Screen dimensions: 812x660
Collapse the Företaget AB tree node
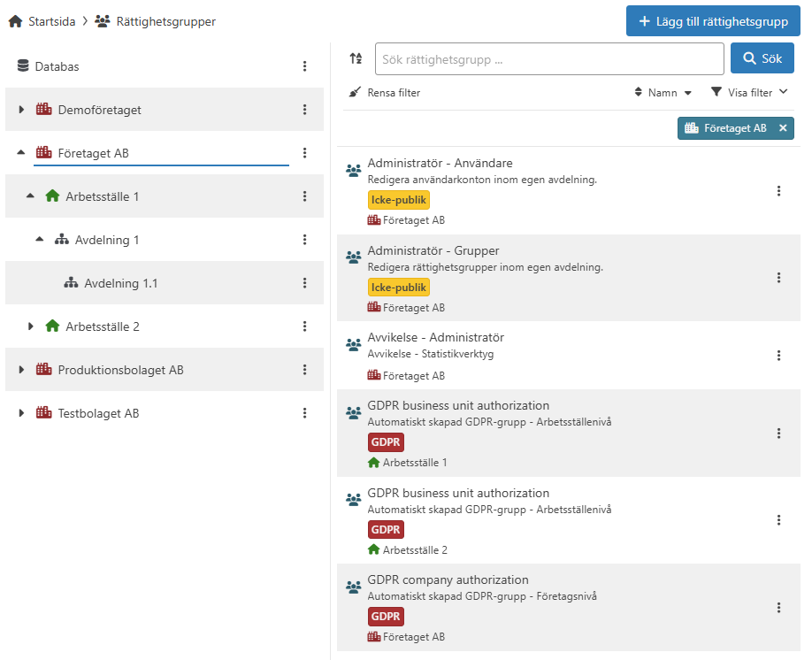coord(20,152)
